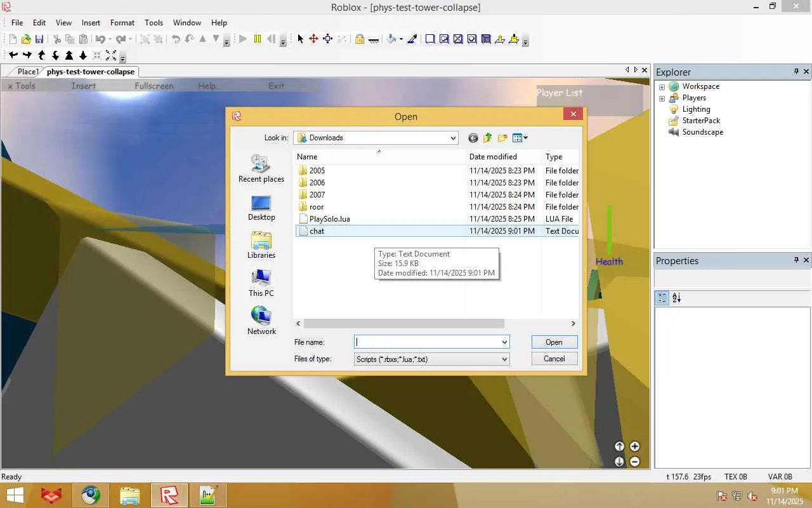Image resolution: width=812 pixels, height=508 pixels.
Task: Open File Explorer from the taskbar
Action: [129, 496]
